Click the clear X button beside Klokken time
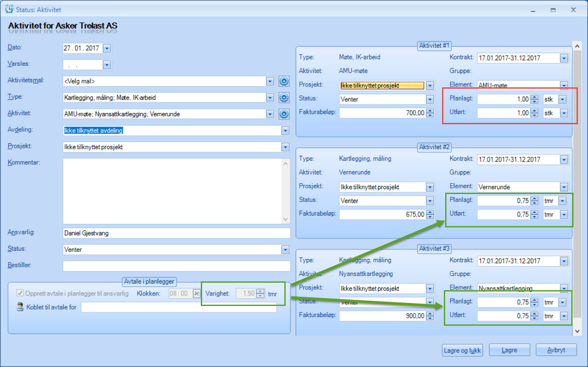This screenshot has height=367, width=588. pos(196,293)
